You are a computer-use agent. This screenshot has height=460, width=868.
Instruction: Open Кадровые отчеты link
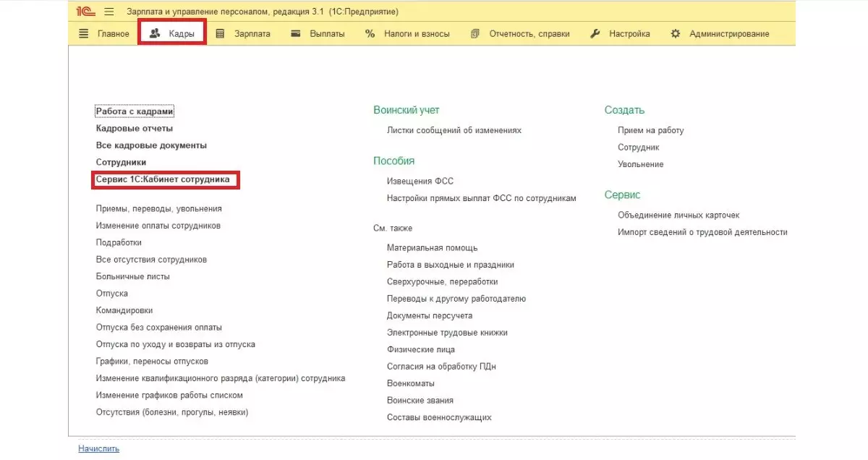coord(135,129)
